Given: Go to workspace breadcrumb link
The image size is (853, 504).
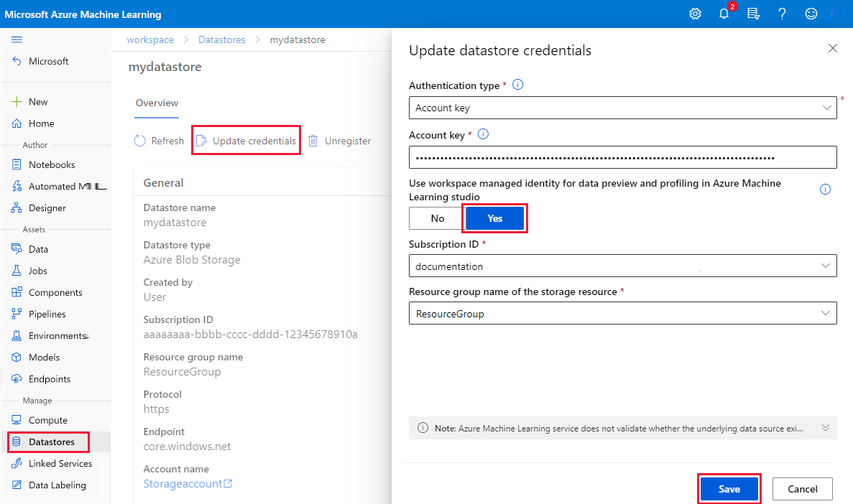Looking at the screenshot, I should click(x=150, y=39).
